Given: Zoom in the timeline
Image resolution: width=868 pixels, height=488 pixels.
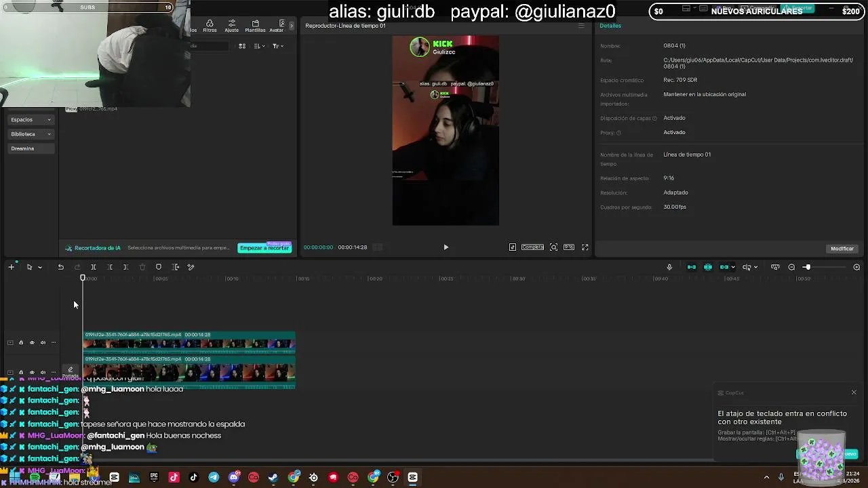Looking at the screenshot, I should pyautogui.click(x=856, y=267).
